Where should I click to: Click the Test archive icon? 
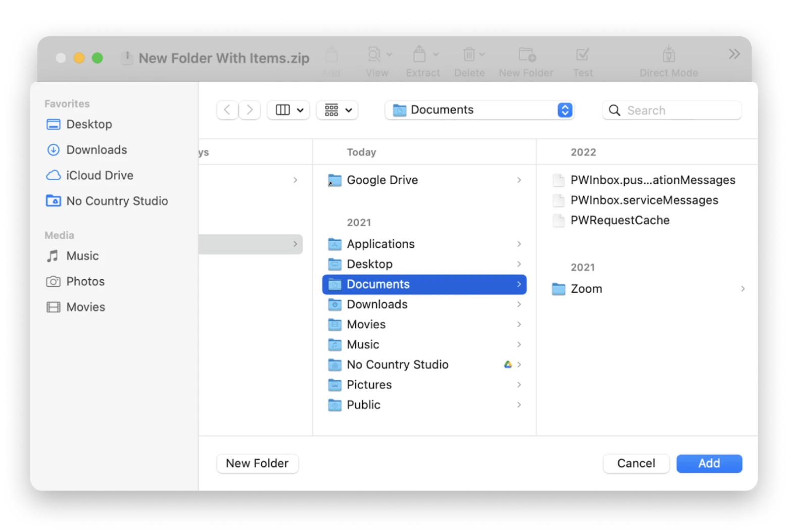[x=583, y=55]
